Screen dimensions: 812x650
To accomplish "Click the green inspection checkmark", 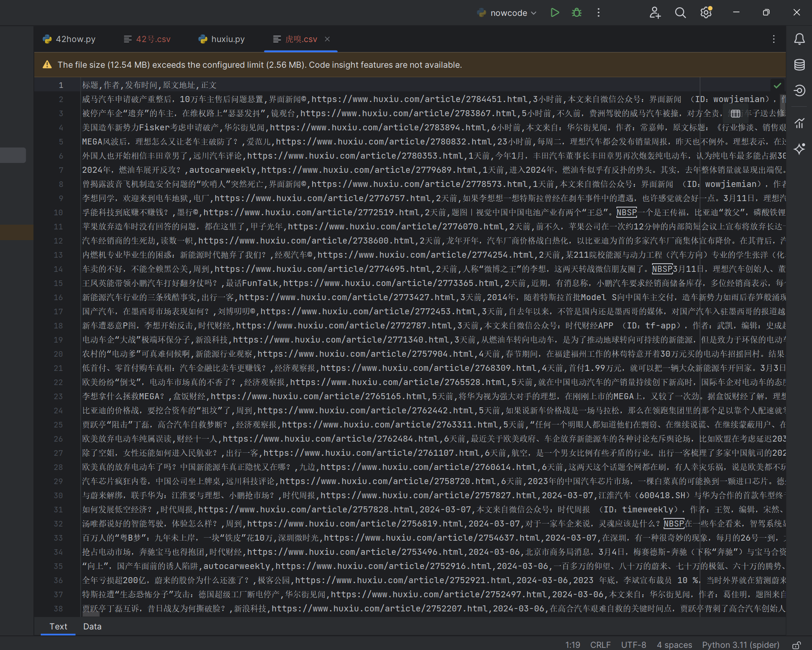I will click(x=777, y=85).
